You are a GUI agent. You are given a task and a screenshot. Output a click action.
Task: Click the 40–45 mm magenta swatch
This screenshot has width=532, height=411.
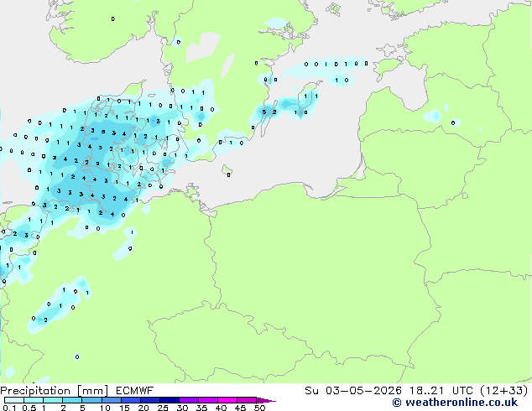click(227, 400)
